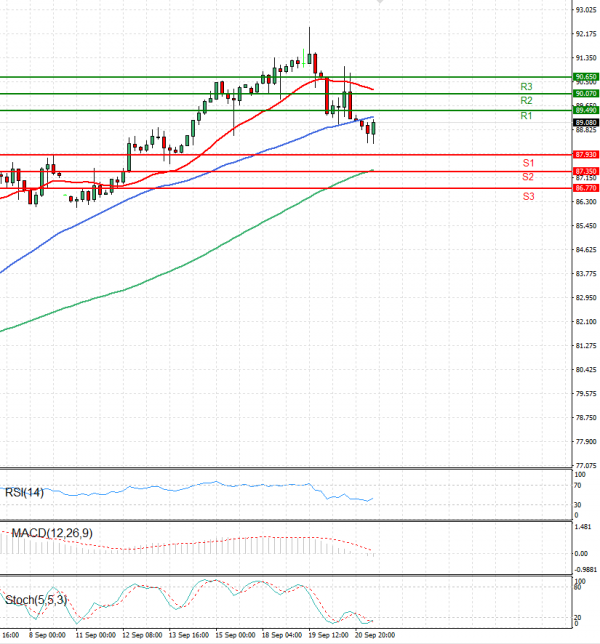This screenshot has width=600, height=644.
Task: Click the 30 level on RSI axis
Action: [577, 505]
